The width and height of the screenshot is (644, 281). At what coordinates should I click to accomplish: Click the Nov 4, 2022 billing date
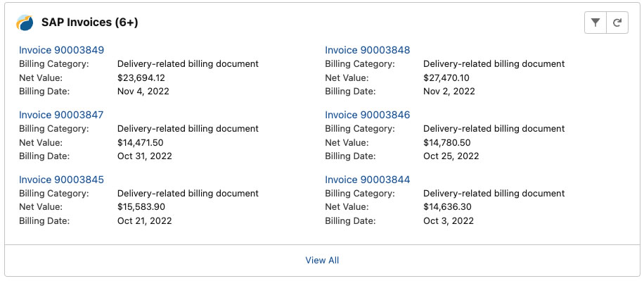point(143,92)
